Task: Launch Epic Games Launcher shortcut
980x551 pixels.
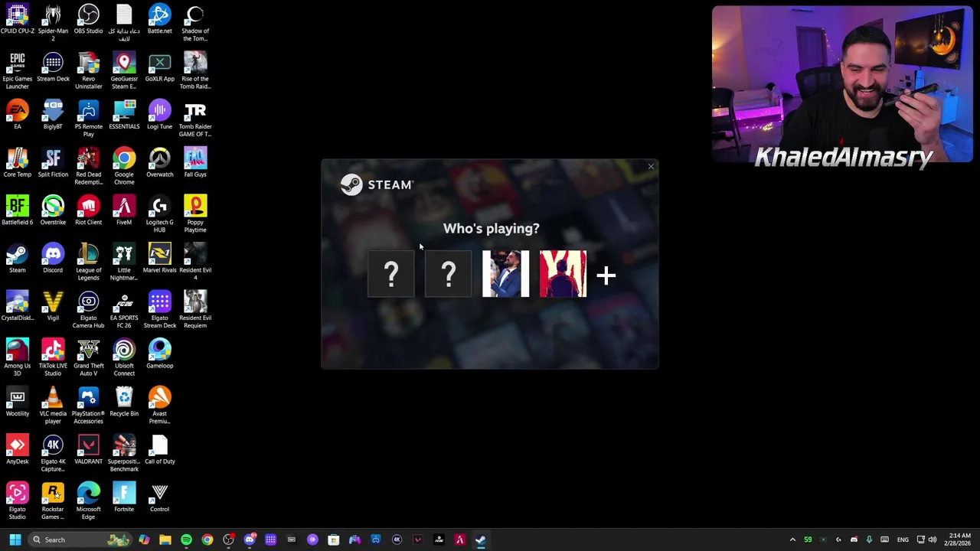Action: (x=18, y=70)
